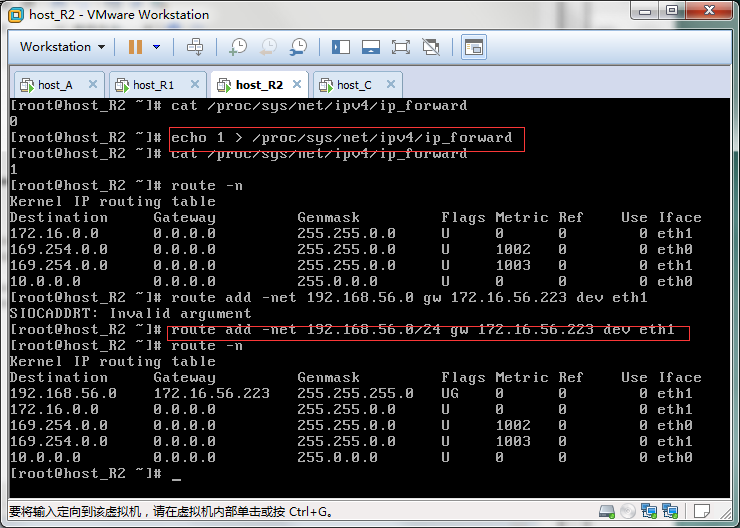Revert VM to the previous snapshot
Screen dimensions: 740x528
pyautogui.click(x=268, y=47)
